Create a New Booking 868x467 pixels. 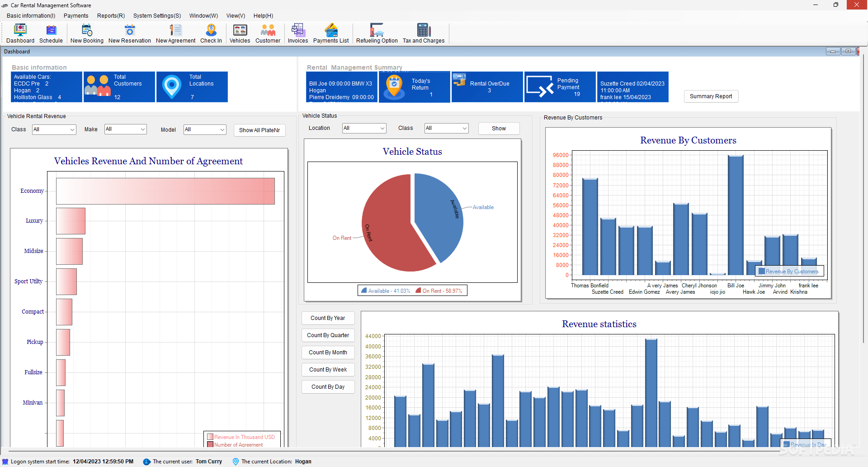86,33
